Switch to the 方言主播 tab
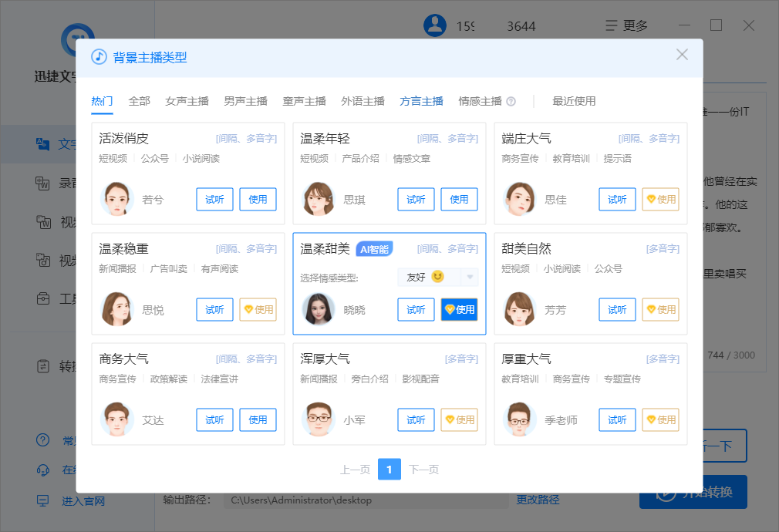This screenshot has height=532, width=779. [421, 101]
